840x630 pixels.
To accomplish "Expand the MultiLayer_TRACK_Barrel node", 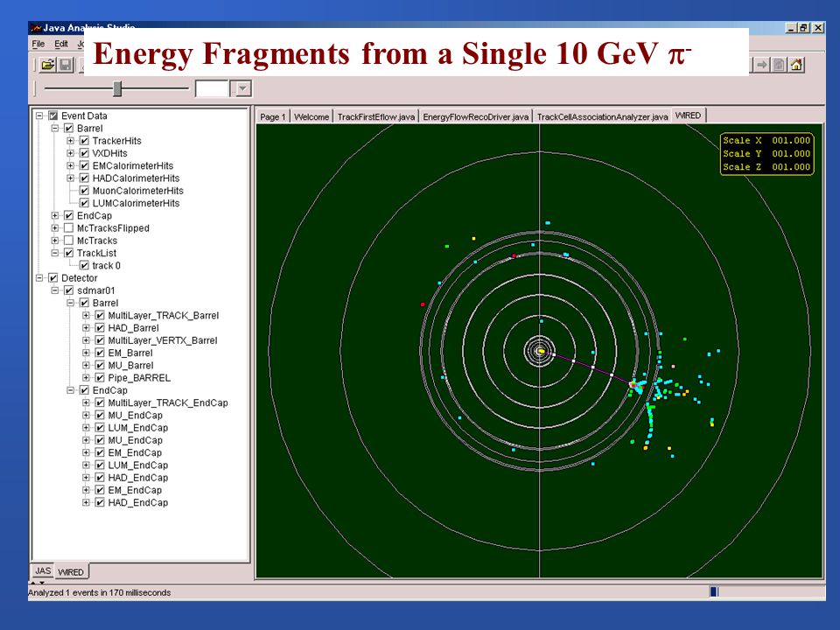I will pyautogui.click(x=86, y=316).
